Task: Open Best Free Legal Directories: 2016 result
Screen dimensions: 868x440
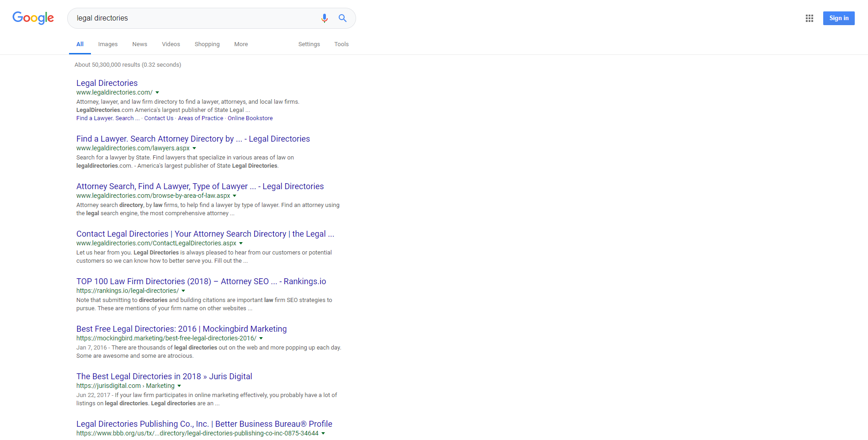Action: tap(181, 329)
